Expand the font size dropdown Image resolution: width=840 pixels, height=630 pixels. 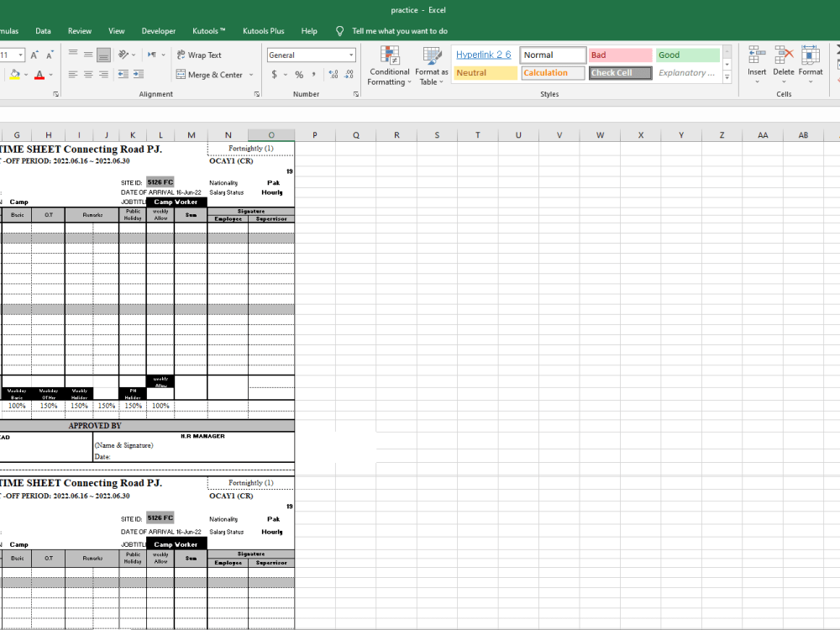tap(21, 55)
